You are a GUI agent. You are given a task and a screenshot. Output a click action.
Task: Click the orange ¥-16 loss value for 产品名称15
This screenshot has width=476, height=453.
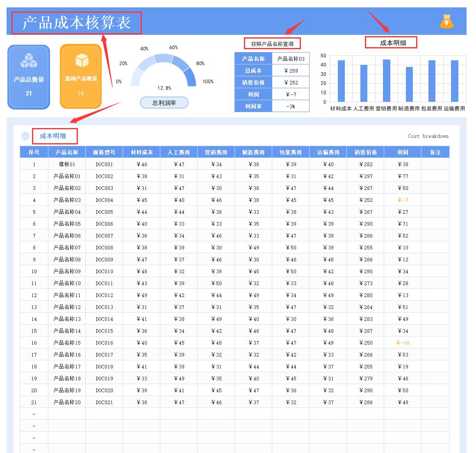(x=402, y=343)
